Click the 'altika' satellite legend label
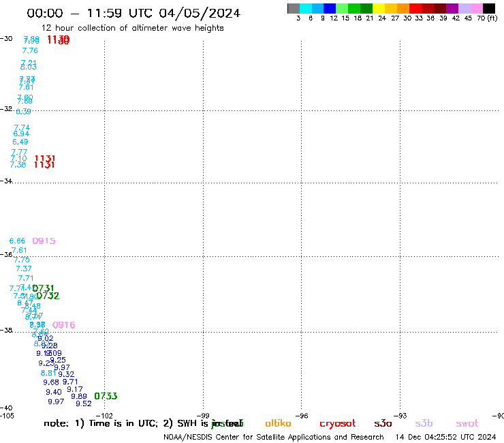This screenshot has height=443, width=504. click(x=278, y=423)
